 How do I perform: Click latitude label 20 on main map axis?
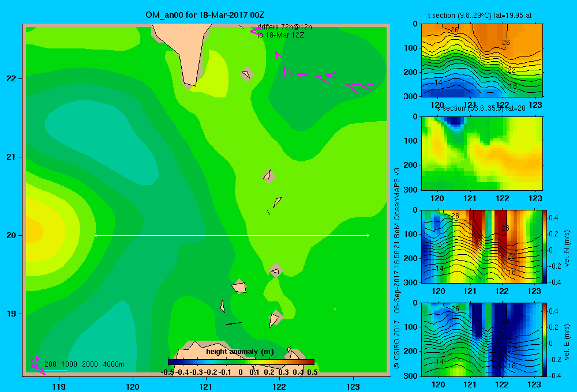(x=12, y=235)
